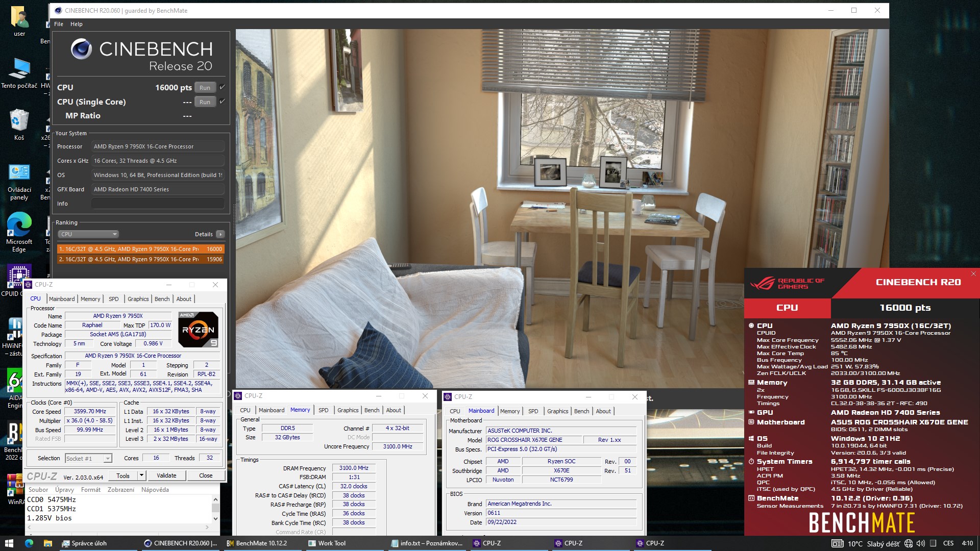Image resolution: width=980 pixels, height=551 pixels.
Task: Switch to Správce úloh taskbar item
Action: 98,543
